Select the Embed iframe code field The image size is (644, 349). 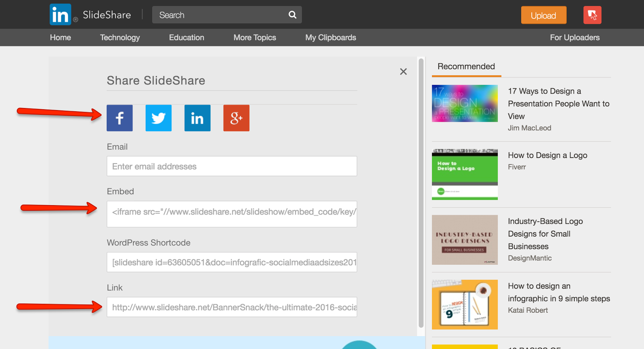pos(232,214)
